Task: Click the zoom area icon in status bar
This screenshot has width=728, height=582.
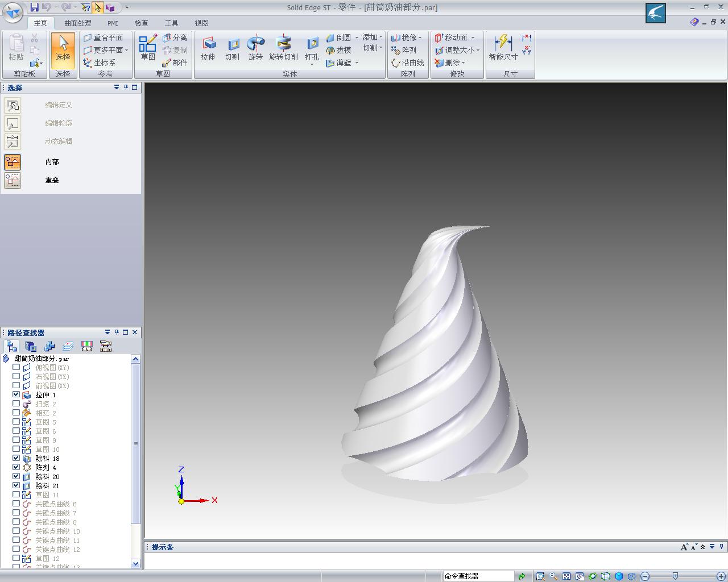Action: pyautogui.click(x=540, y=576)
